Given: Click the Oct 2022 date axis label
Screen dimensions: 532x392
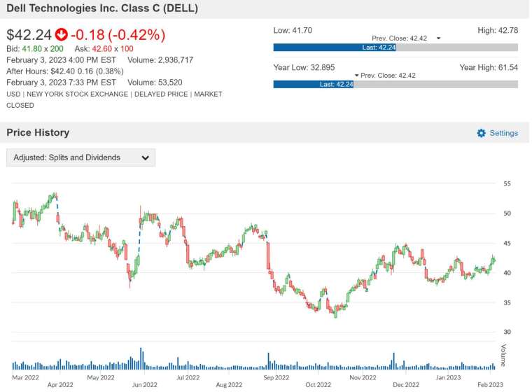Looking at the screenshot, I should click(x=318, y=384).
